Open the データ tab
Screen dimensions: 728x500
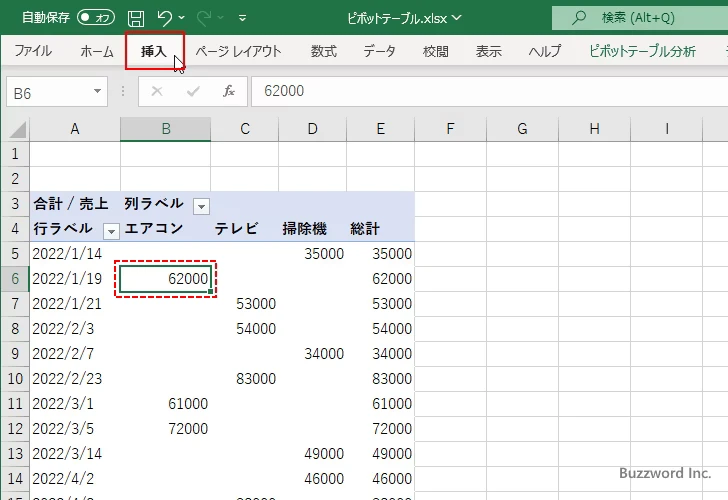[x=379, y=51]
